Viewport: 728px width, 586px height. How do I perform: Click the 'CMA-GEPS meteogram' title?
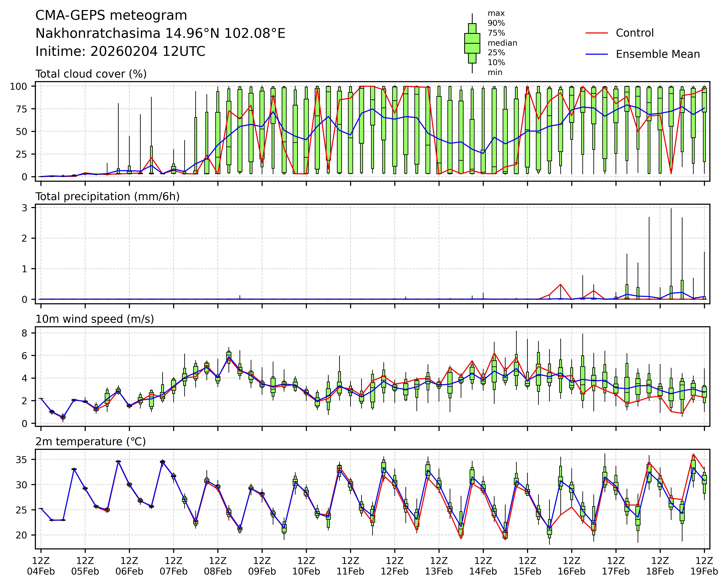tap(111, 15)
